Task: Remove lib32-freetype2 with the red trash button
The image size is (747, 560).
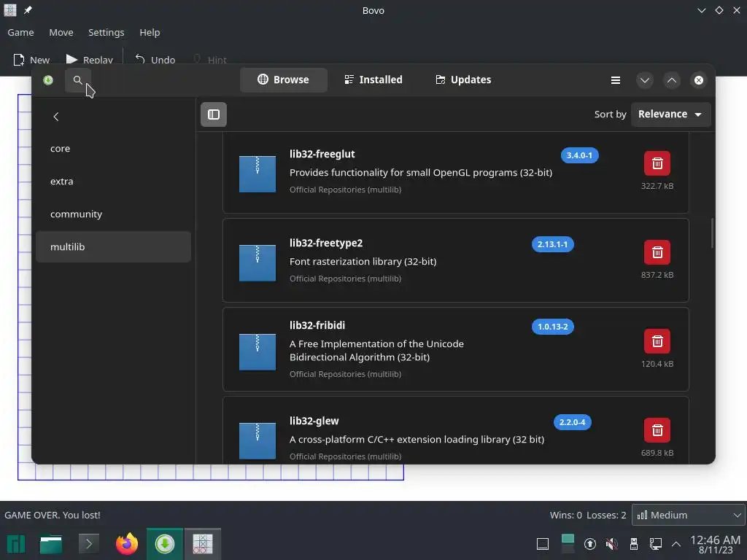Action: point(657,252)
